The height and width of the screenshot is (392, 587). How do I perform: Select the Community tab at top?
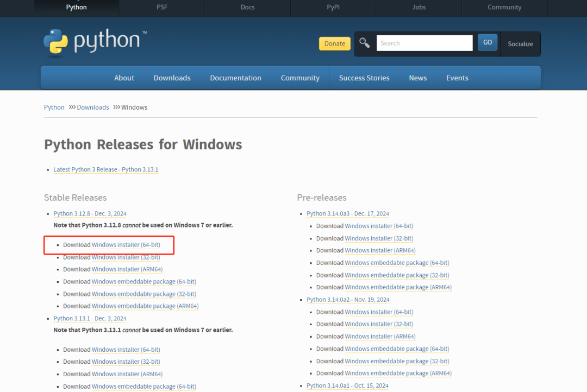[x=504, y=7]
